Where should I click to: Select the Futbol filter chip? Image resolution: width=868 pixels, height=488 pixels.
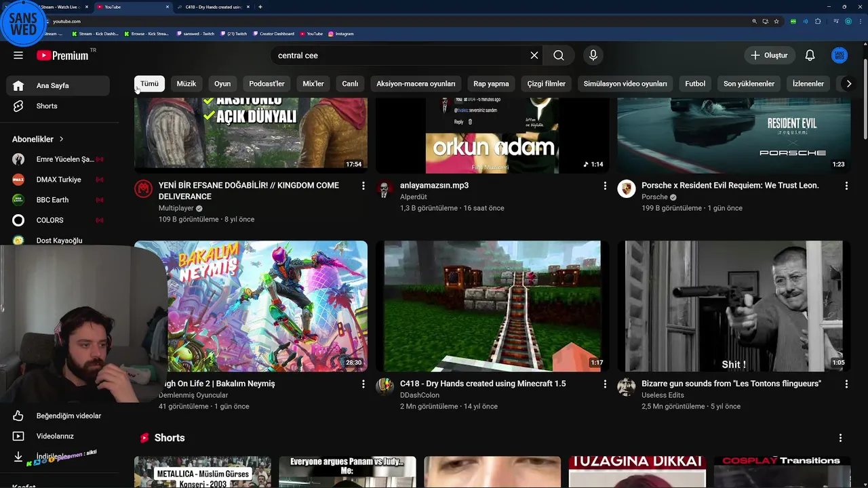tap(695, 83)
